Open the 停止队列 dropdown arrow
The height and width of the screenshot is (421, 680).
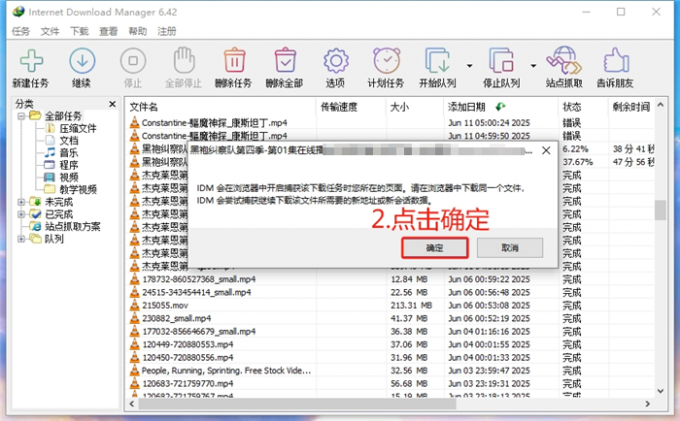pyautogui.click(x=533, y=66)
